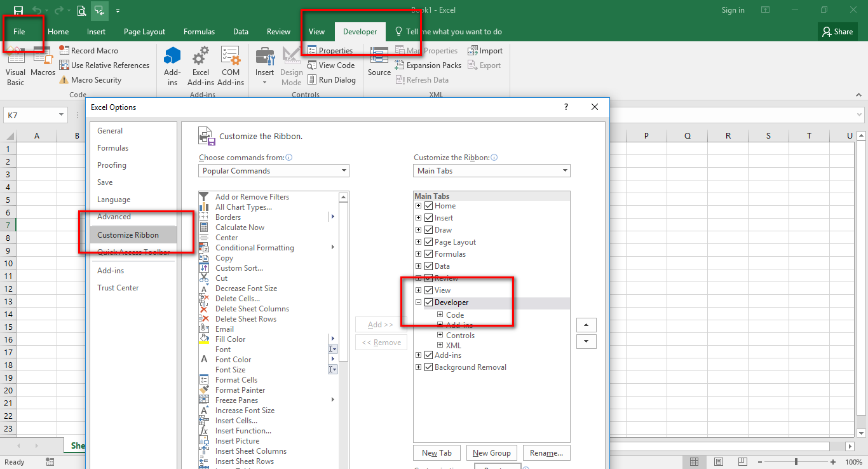This screenshot has width=868, height=469.
Task: Open the Visual Basic editor
Action: 15,64
